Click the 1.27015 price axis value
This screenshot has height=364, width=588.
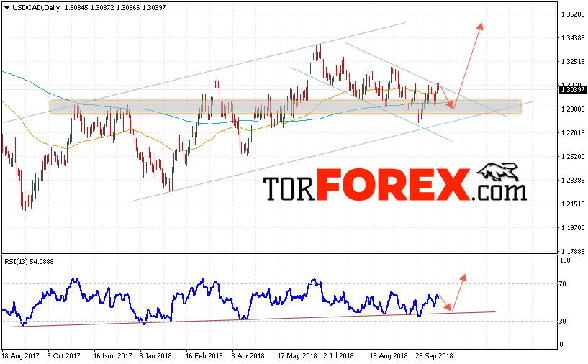tap(573, 132)
